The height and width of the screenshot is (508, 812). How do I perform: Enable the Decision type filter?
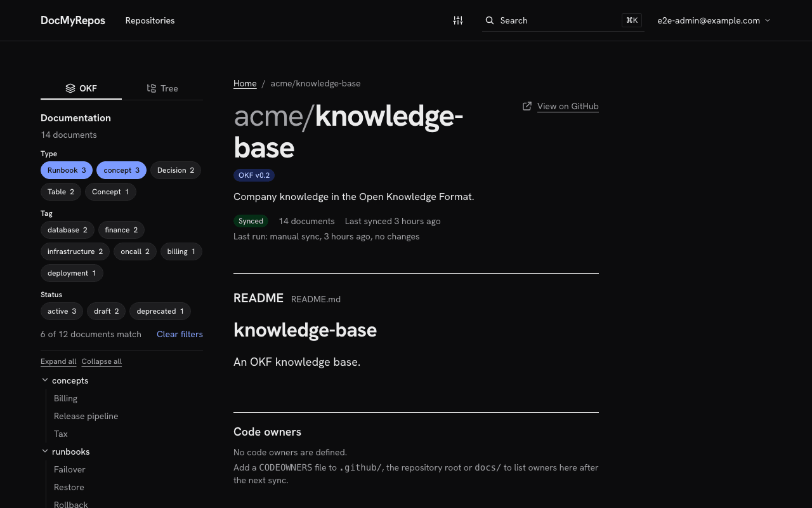(176, 170)
